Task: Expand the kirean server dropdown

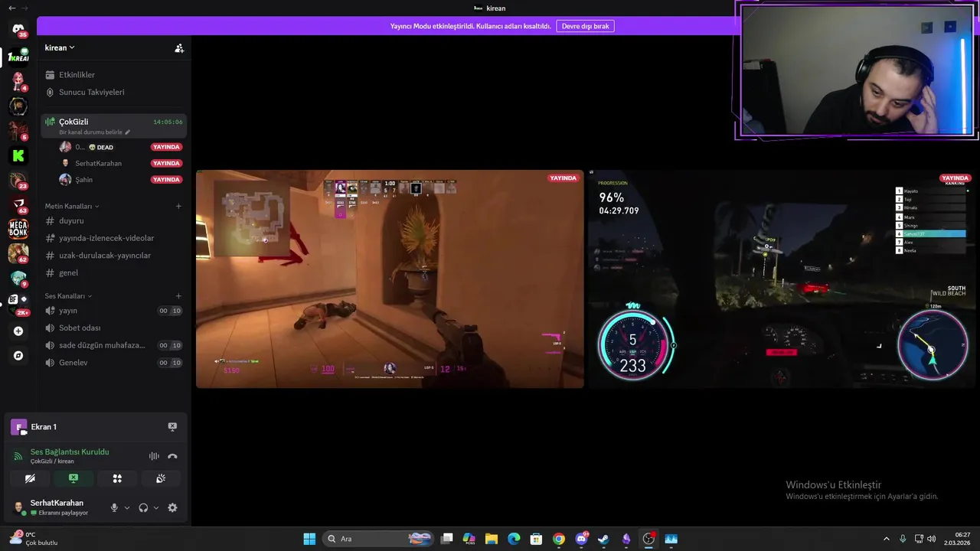Action: pos(60,47)
